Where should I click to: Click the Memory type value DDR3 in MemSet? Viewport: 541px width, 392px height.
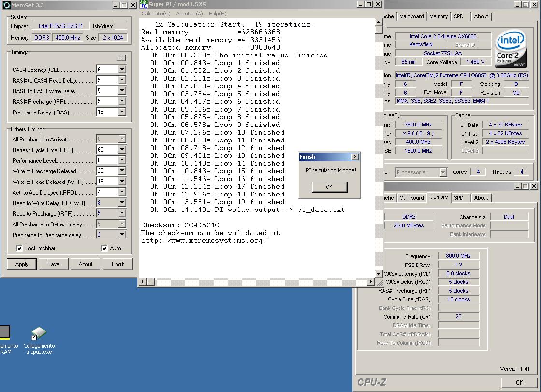42,38
